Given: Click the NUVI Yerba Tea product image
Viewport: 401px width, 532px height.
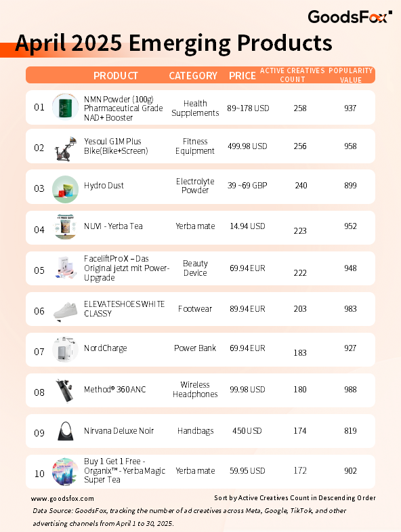Looking at the screenshot, I should click(x=66, y=226).
